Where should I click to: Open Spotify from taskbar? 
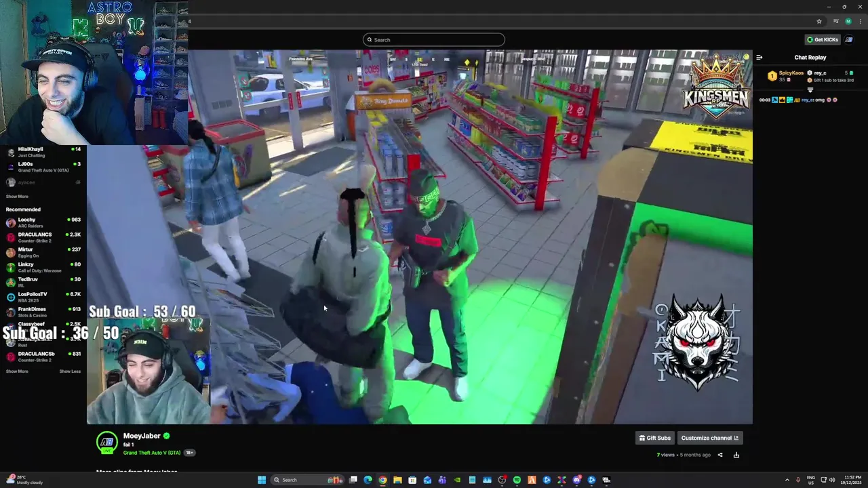pyautogui.click(x=517, y=480)
